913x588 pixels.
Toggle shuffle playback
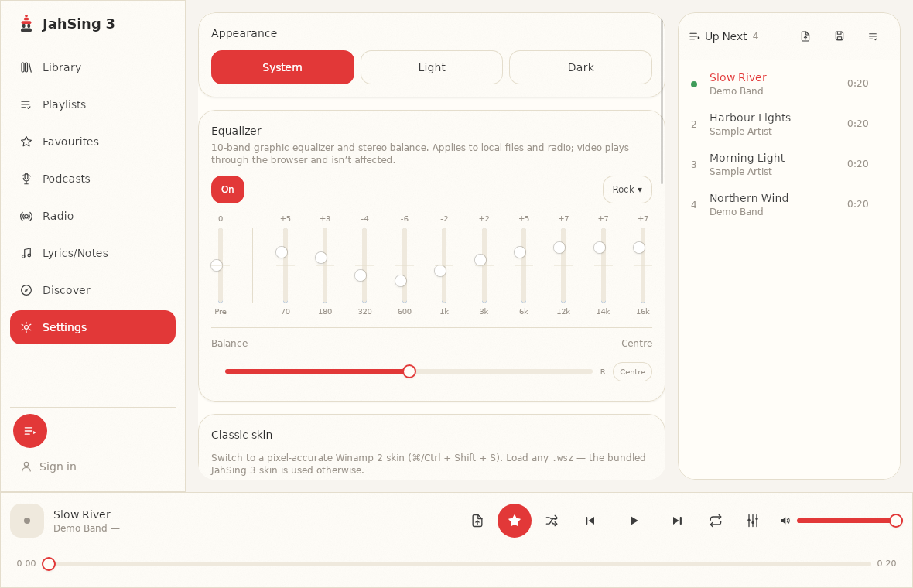552,521
